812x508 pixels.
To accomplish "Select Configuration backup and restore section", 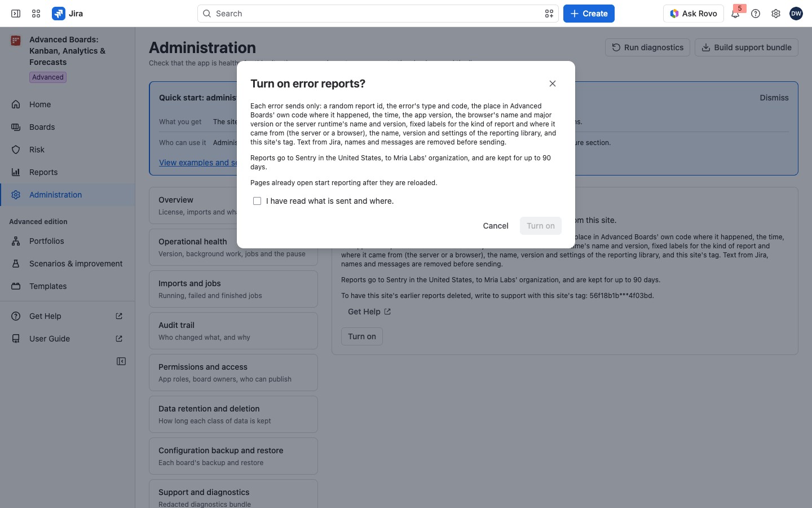I will pos(233,456).
